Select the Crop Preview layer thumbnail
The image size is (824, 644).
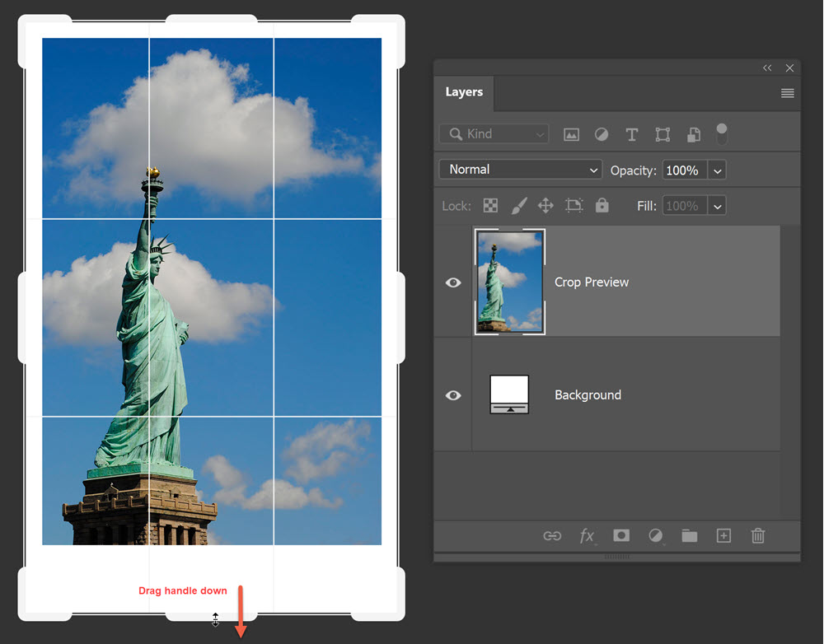(510, 282)
